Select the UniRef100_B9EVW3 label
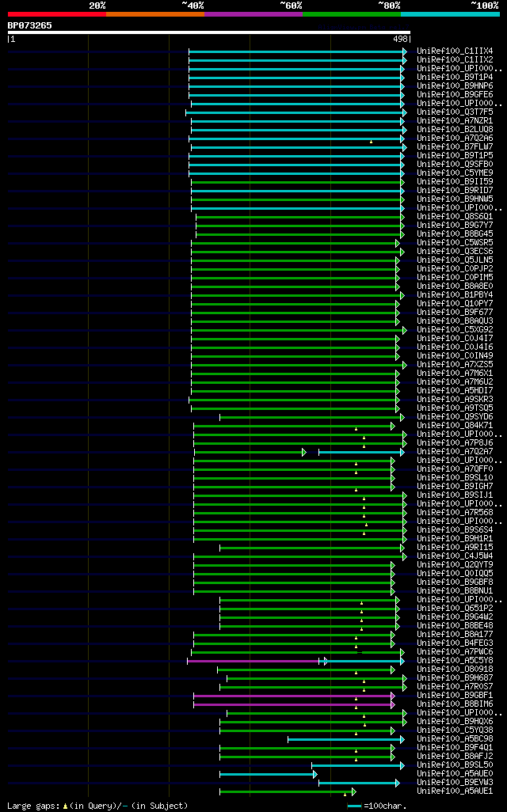Viewport: 507px width, 812px height. pyautogui.click(x=456, y=783)
